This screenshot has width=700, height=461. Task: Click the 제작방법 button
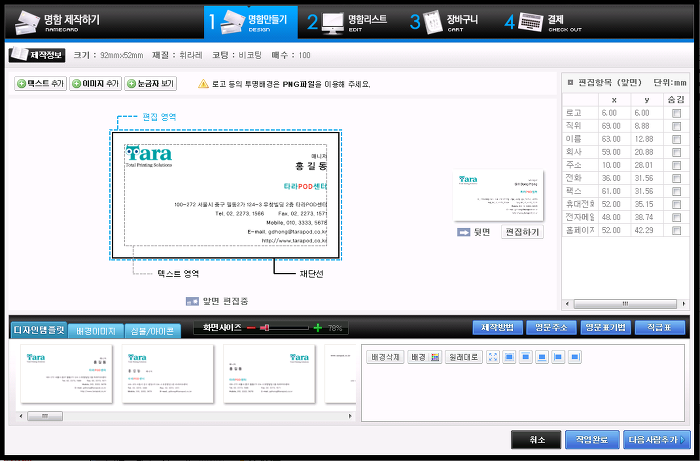tap(497, 328)
